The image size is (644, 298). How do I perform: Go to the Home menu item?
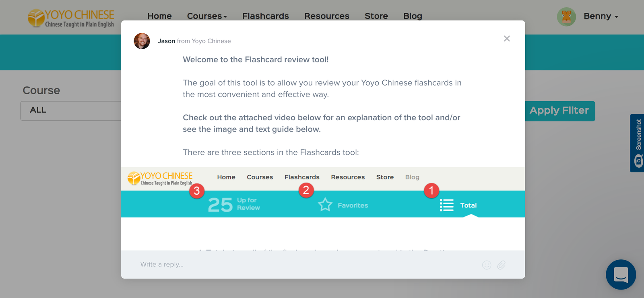point(159,16)
